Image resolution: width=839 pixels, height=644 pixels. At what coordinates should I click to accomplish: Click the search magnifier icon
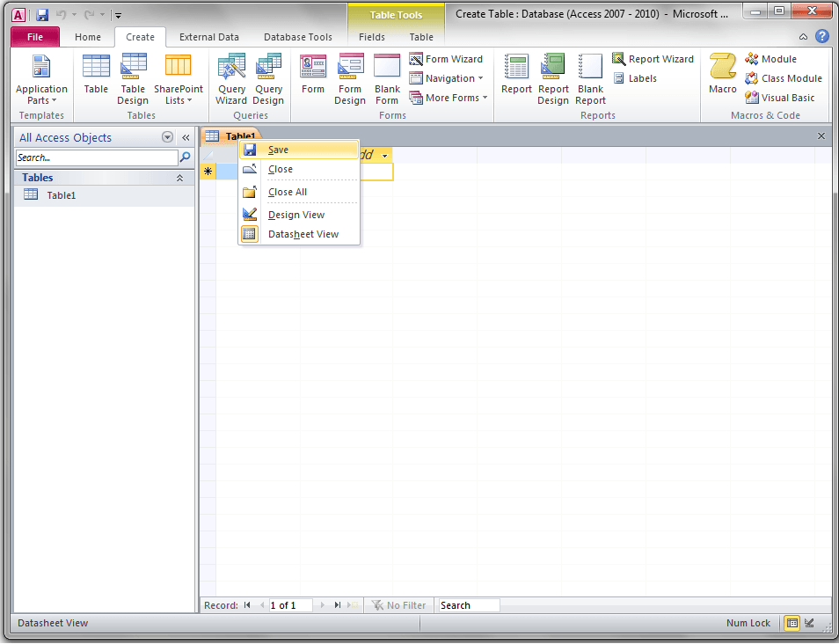tap(186, 157)
